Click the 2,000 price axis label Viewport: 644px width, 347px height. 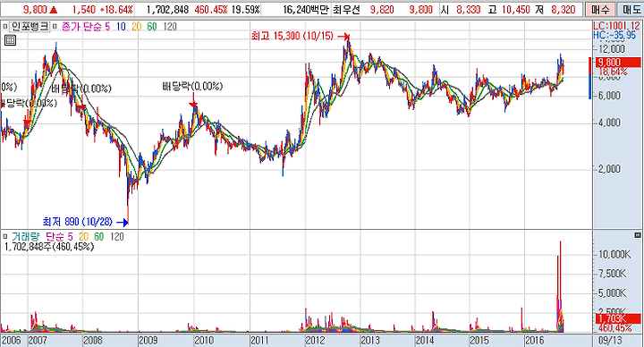pyautogui.click(x=609, y=169)
